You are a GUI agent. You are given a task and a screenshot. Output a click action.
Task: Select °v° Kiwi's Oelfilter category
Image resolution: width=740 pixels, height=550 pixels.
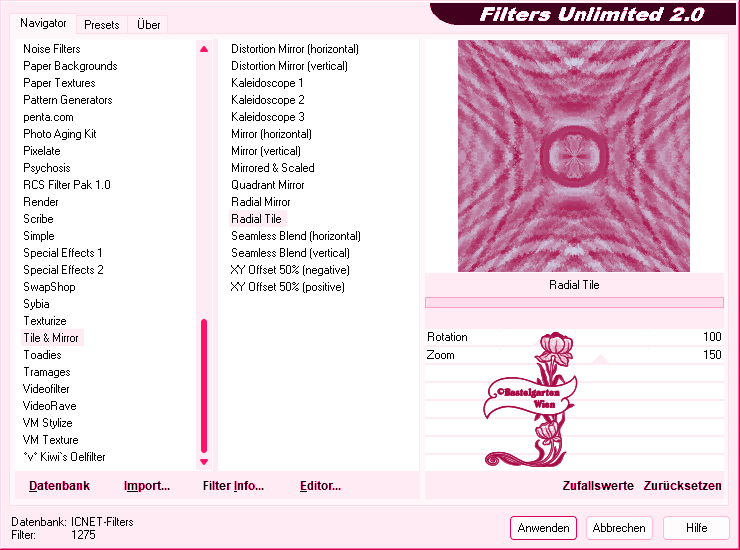tap(64, 457)
